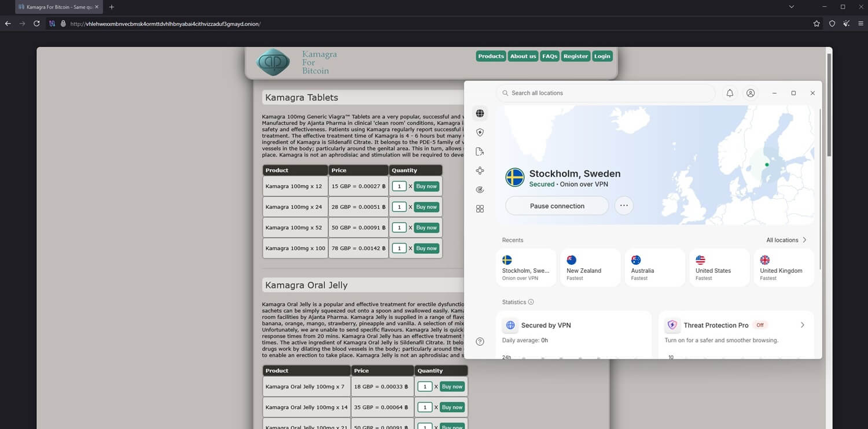Reload the current onion page
The height and width of the screenshot is (429, 868).
point(36,24)
